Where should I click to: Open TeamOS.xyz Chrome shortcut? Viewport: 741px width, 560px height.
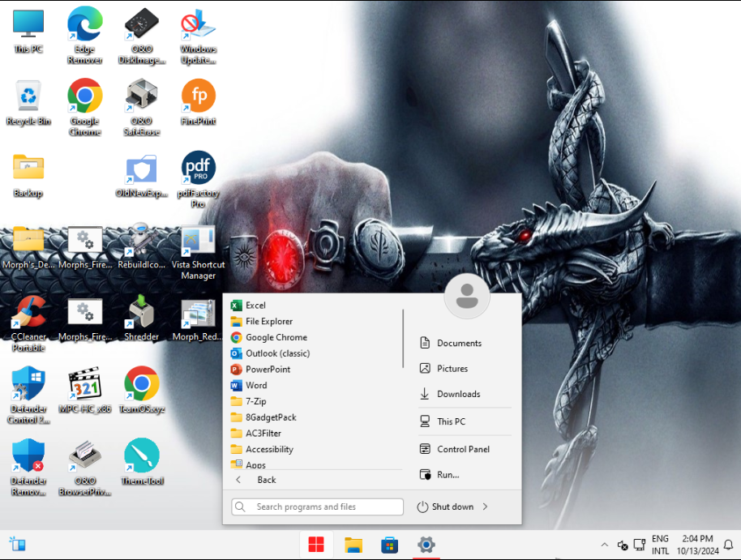click(142, 391)
